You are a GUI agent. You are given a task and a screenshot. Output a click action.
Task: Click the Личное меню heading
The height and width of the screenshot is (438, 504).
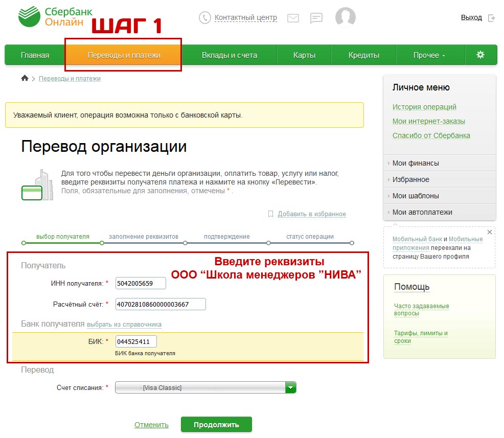421,87
